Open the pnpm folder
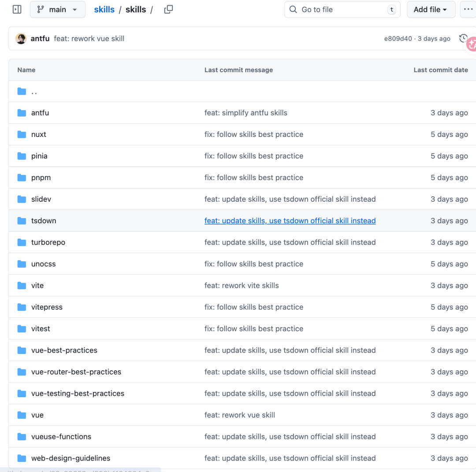Screen dimensions: 476x472 (41, 177)
